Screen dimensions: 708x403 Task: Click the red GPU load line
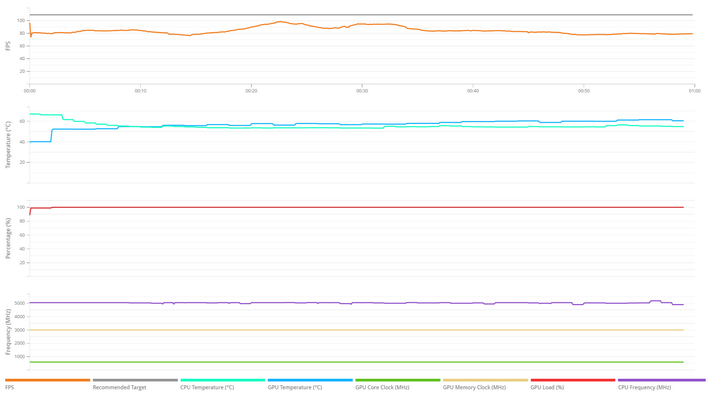coord(360,207)
